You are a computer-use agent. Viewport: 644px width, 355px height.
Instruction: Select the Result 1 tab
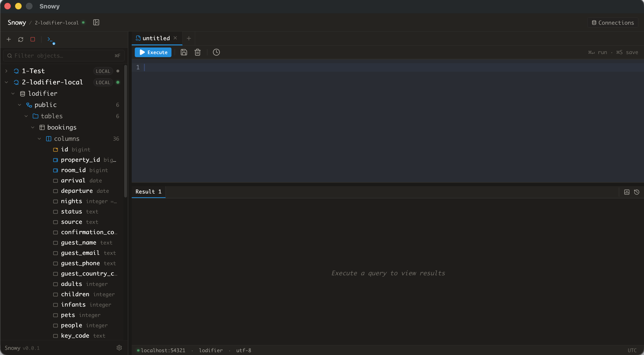[x=148, y=192]
